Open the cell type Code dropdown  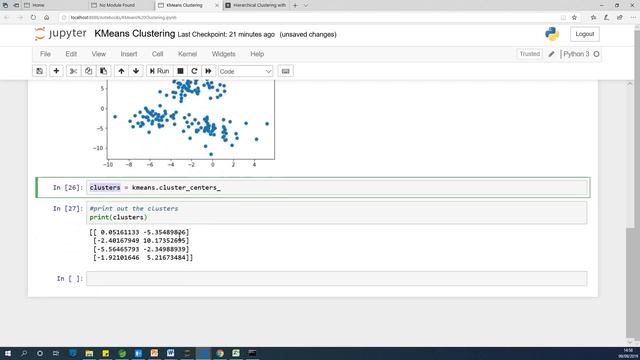click(245, 71)
